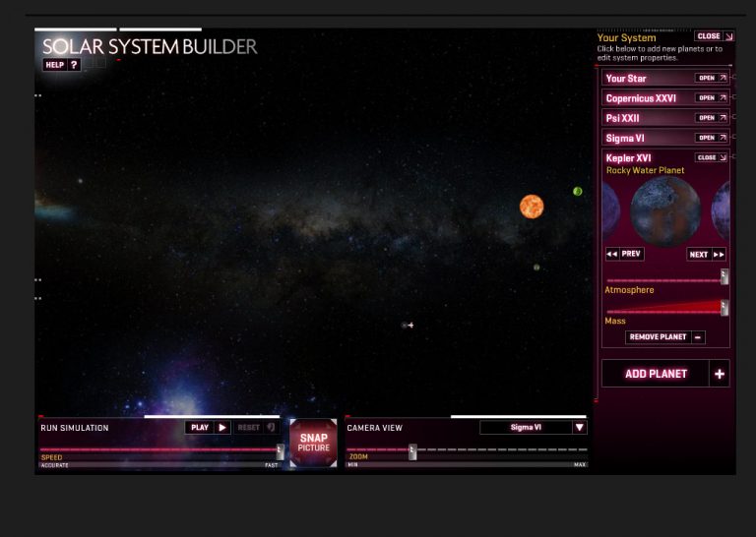756x537 pixels.
Task: Collapse the Kepler XVI planet panel
Action: point(711,157)
